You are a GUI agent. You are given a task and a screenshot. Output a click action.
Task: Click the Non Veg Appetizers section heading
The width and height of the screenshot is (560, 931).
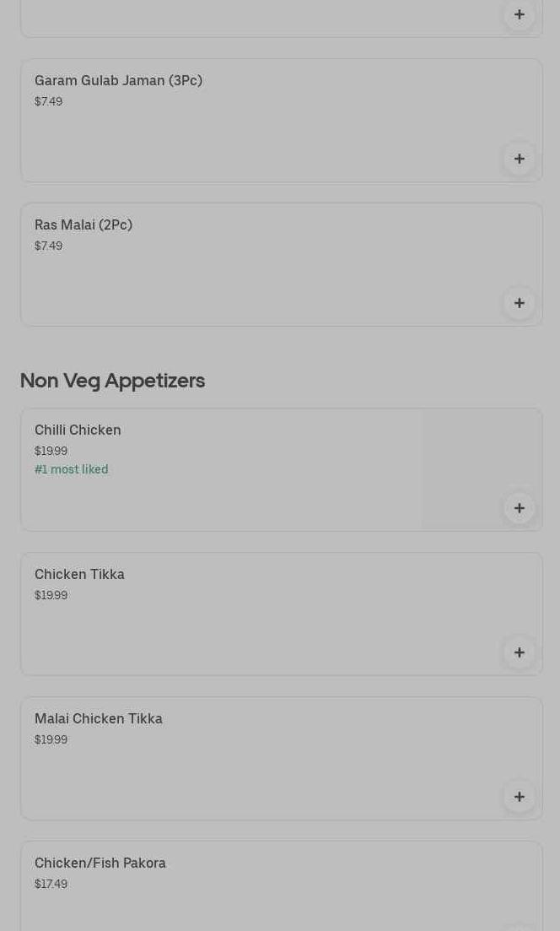[112, 381]
